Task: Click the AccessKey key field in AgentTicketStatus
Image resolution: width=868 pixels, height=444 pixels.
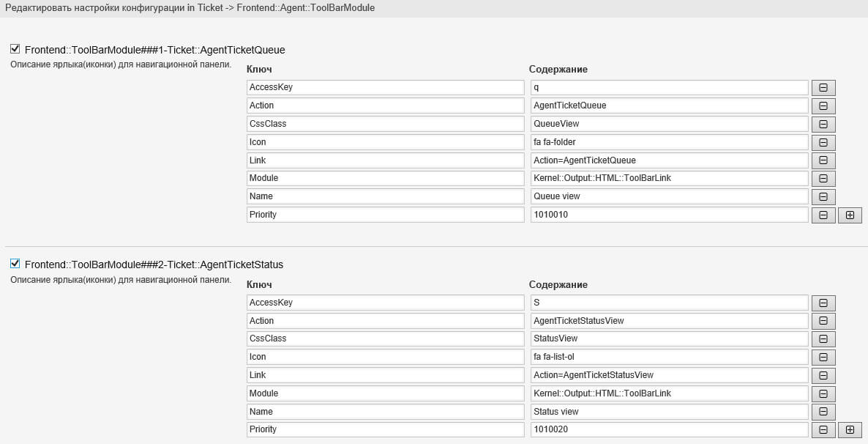Action: (385, 303)
